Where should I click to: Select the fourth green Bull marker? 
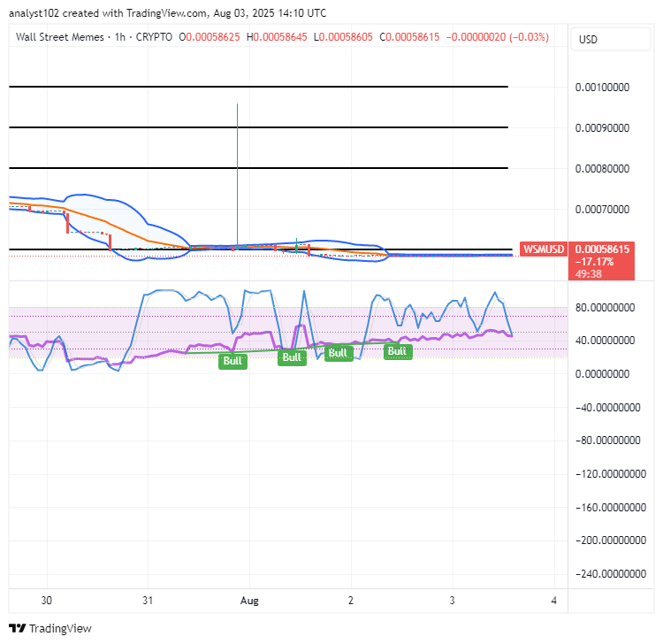pos(398,351)
